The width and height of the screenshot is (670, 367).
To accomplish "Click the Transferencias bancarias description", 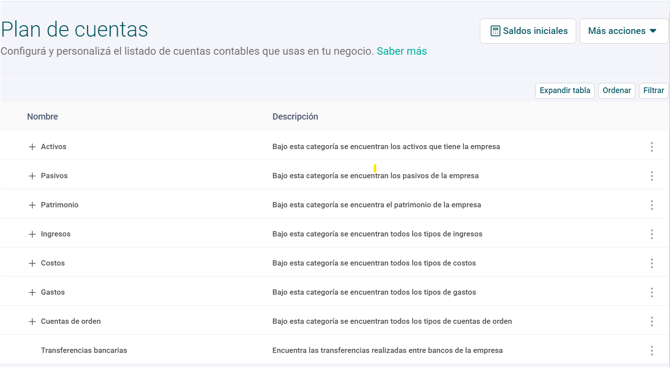I will pos(388,350).
